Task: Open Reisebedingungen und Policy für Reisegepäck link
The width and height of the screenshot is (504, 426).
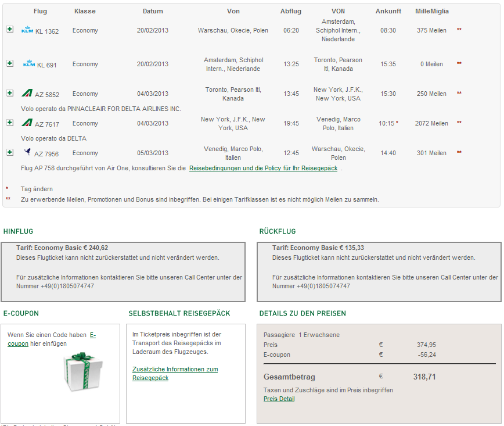Action: pos(263,169)
